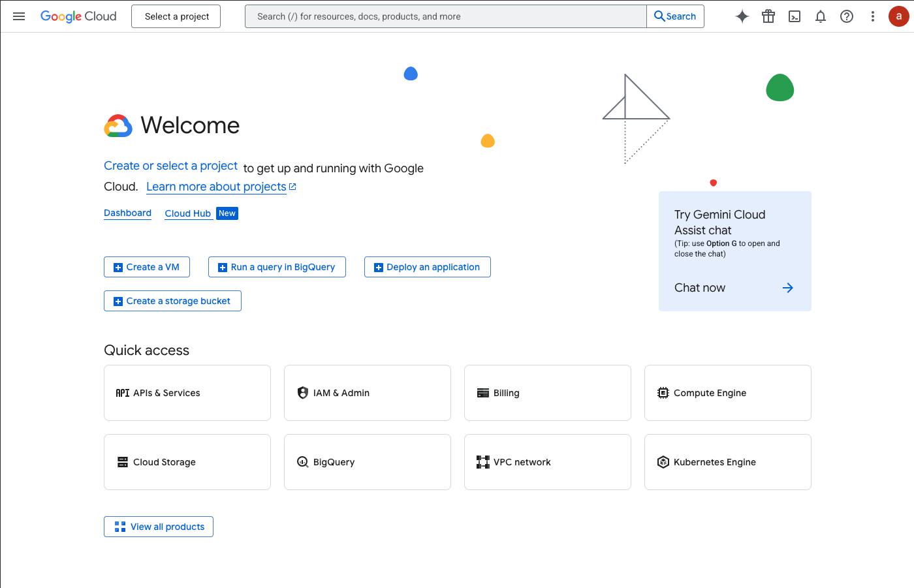Open the three-dot settings menu
The image size is (914, 588).
tap(873, 16)
